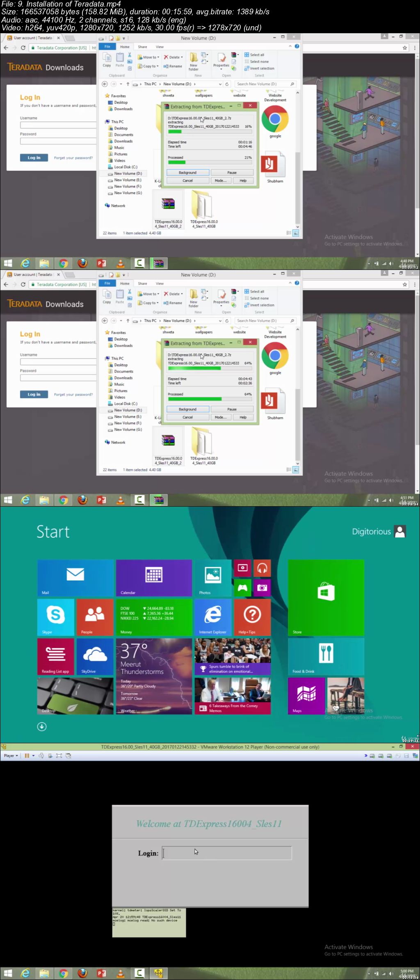Click Log in on the 4:48 PM Teradata page

coord(34,158)
